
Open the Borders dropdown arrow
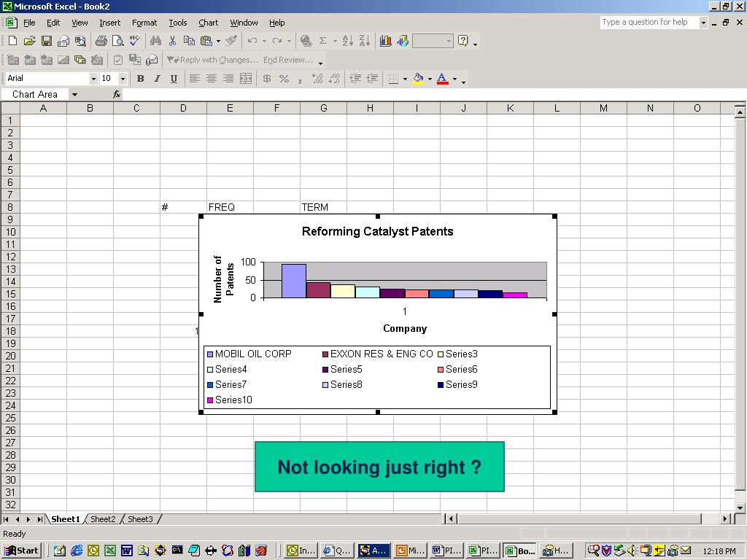(405, 79)
